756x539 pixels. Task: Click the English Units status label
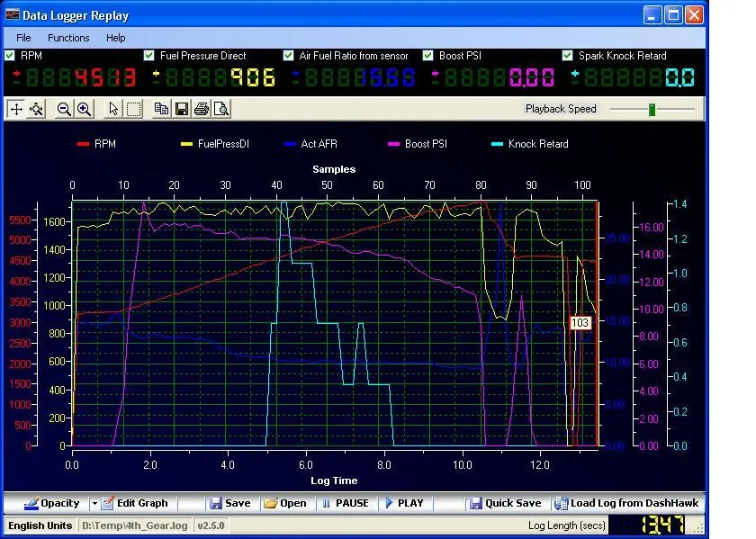pyautogui.click(x=40, y=526)
